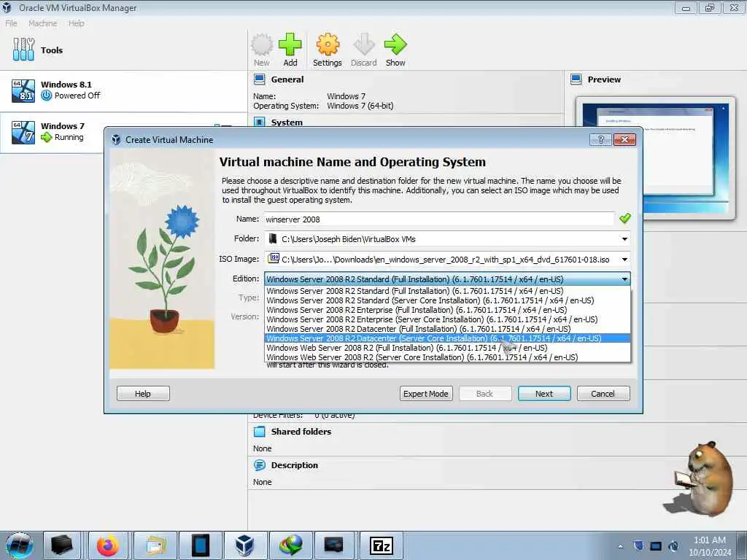This screenshot has width=747, height=560.
Task: Click the Description section icon
Action: pos(260,465)
